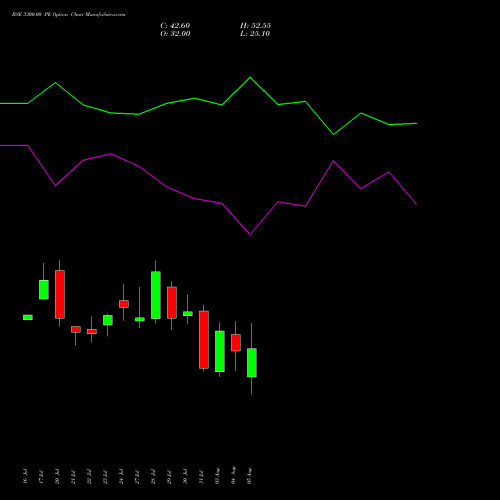Select the 16 Jul date label
This screenshot has width=500, height=500.
[25, 476]
